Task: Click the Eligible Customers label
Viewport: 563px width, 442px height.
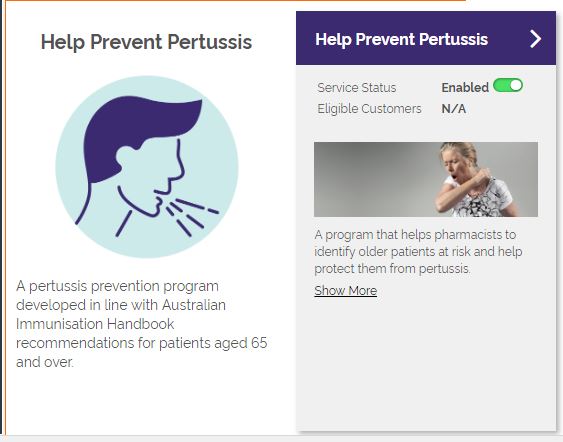Action: 369,109
